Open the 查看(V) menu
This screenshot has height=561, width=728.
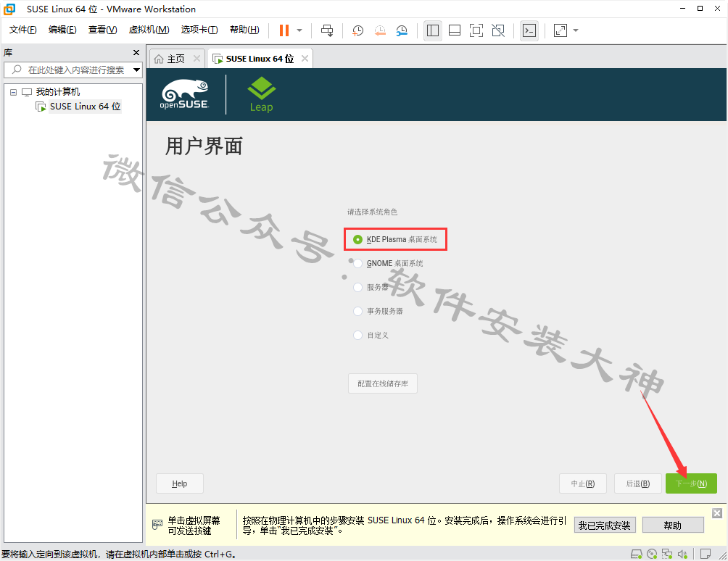(103, 30)
